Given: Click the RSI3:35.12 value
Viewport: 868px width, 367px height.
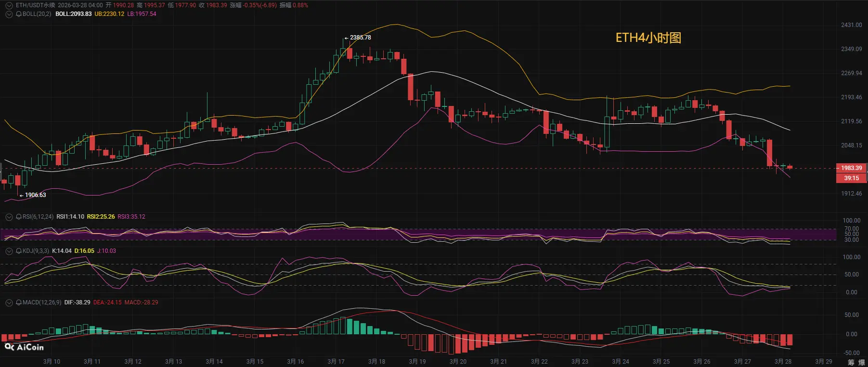Looking at the screenshot, I should [131, 217].
